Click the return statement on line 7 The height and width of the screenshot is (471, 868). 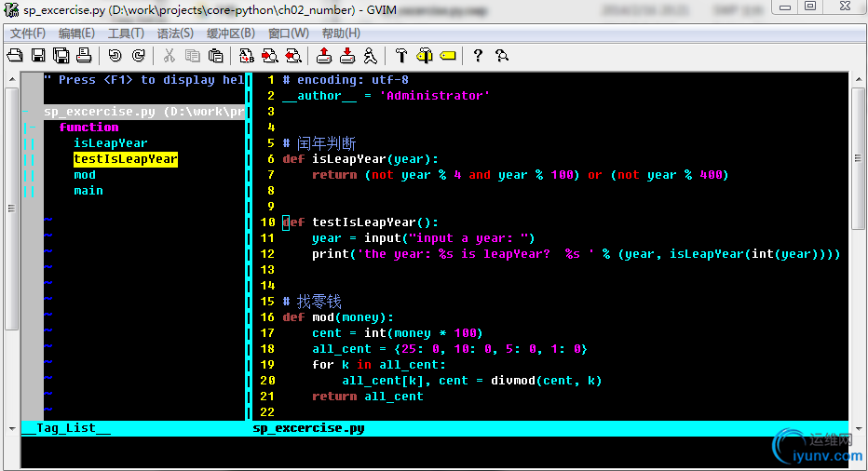coord(521,175)
